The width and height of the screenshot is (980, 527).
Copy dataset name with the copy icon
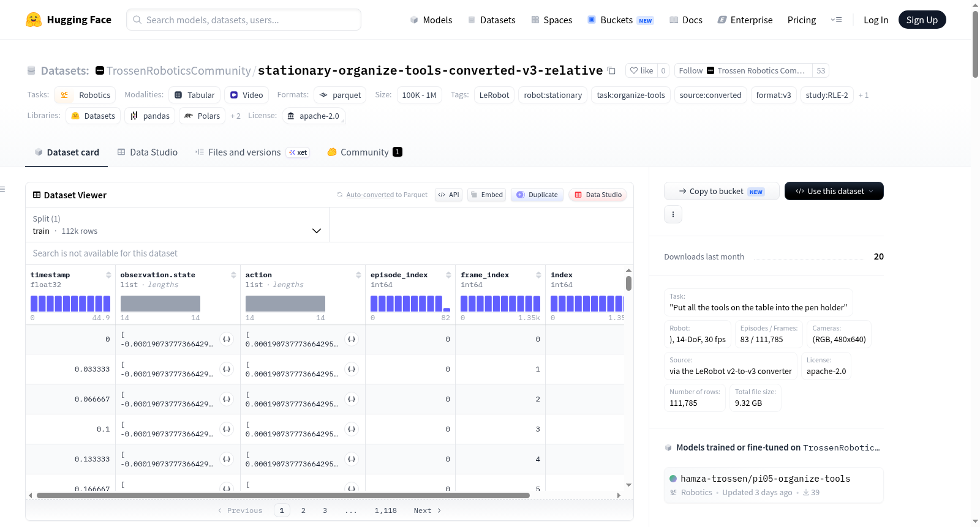pyautogui.click(x=611, y=70)
